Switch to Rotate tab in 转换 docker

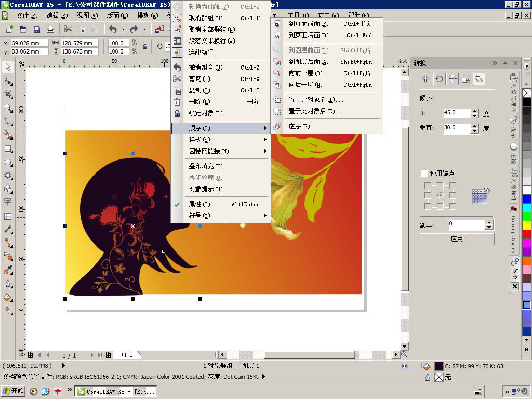439,79
